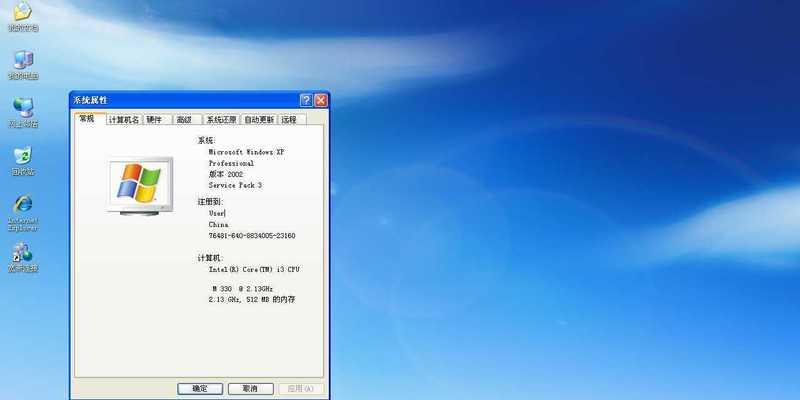Click the '2.13 GHz, 512 MB' memory line
800x400 pixels.
tap(252, 299)
